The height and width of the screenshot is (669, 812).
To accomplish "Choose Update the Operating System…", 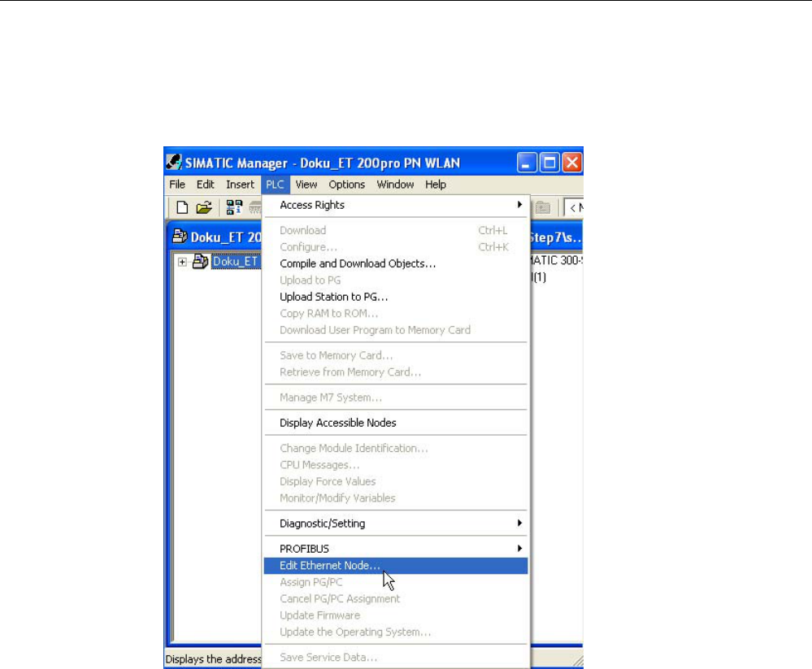I will 396,632.
